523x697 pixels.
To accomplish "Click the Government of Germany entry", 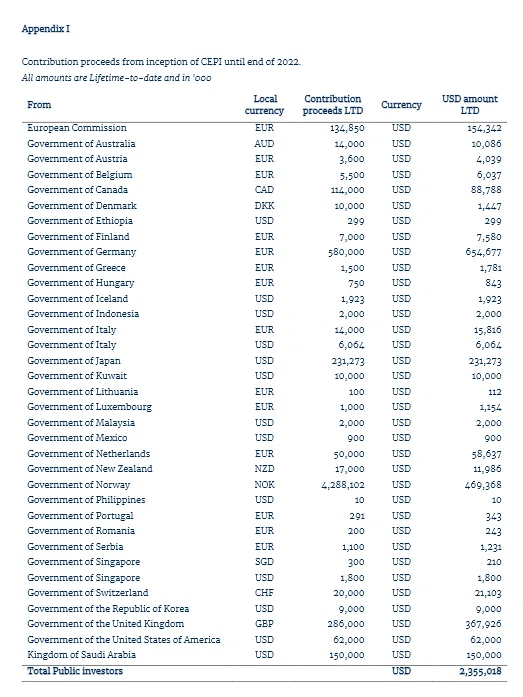I will [x=82, y=252].
